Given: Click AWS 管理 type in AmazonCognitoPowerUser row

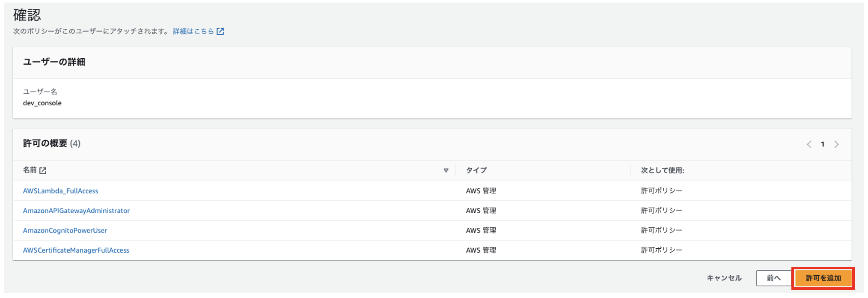Looking at the screenshot, I should tap(481, 230).
